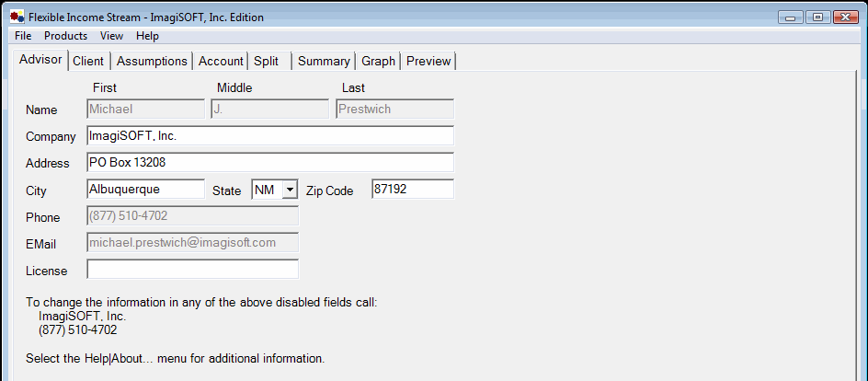The image size is (868, 381).
Task: Expand the State dropdown arrow
Action: [290, 190]
